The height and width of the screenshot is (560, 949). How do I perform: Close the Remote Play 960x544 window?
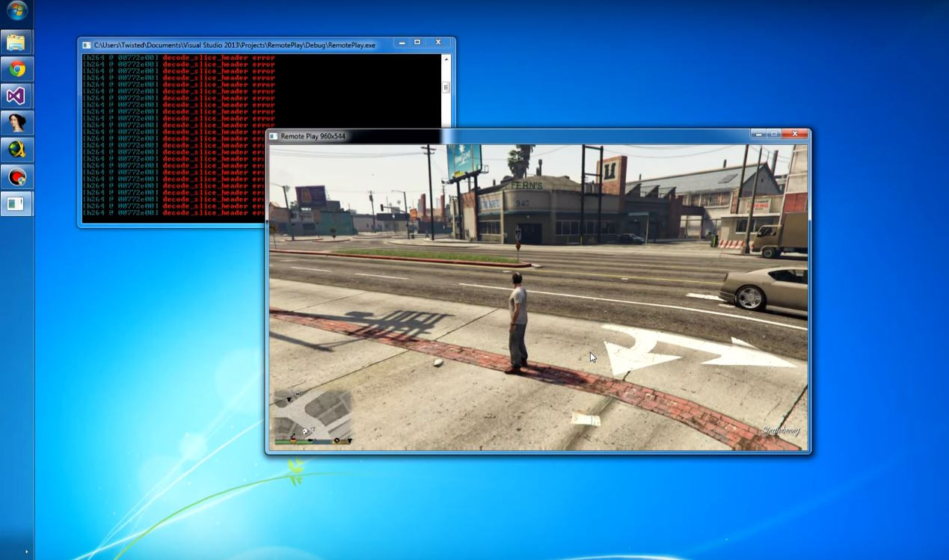[x=795, y=134]
